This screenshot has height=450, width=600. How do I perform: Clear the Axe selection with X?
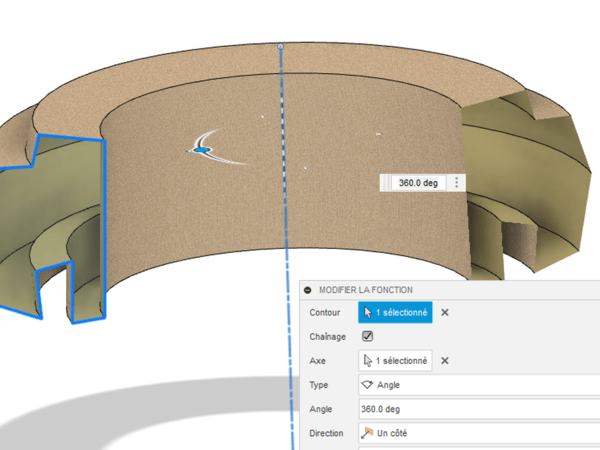tap(445, 361)
